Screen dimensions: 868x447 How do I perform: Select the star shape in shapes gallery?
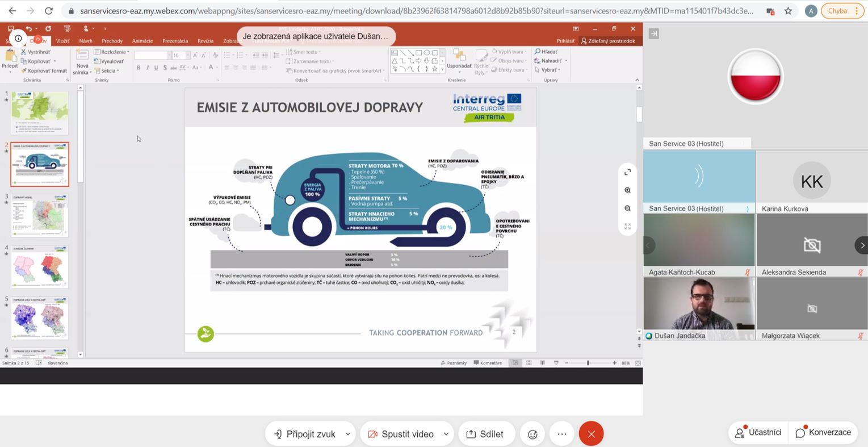tap(435, 69)
